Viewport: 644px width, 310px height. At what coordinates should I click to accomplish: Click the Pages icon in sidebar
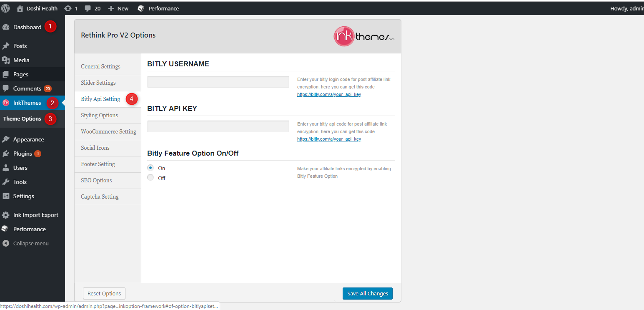[x=6, y=74]
